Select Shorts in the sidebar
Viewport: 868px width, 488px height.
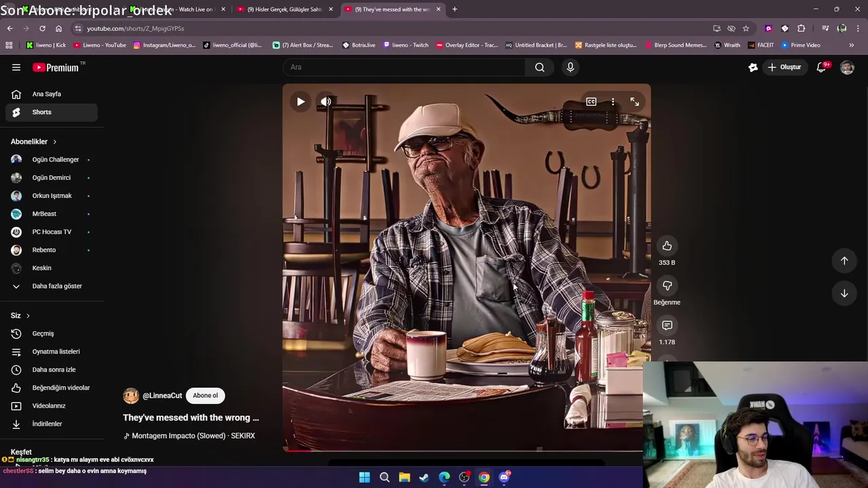52,112
